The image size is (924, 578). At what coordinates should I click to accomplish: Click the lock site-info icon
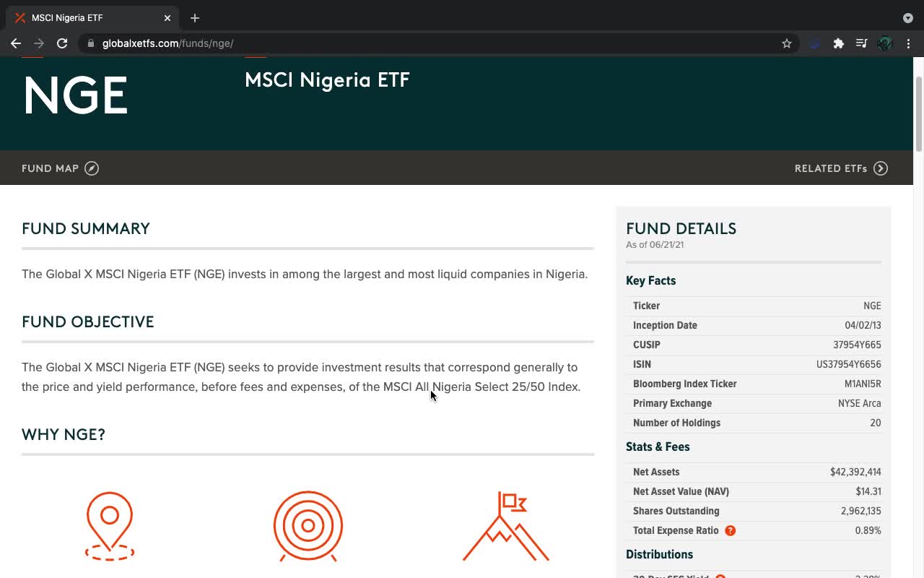90,43
